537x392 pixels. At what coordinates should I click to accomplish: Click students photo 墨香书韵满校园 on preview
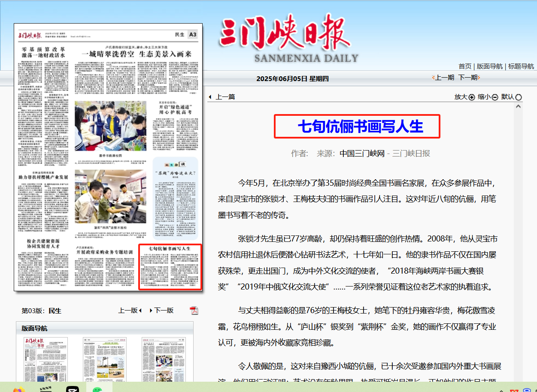[110, 126]
